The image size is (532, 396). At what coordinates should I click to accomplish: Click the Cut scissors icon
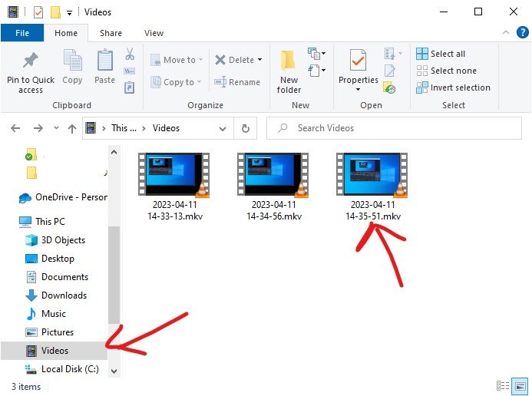tap(130, 54)
